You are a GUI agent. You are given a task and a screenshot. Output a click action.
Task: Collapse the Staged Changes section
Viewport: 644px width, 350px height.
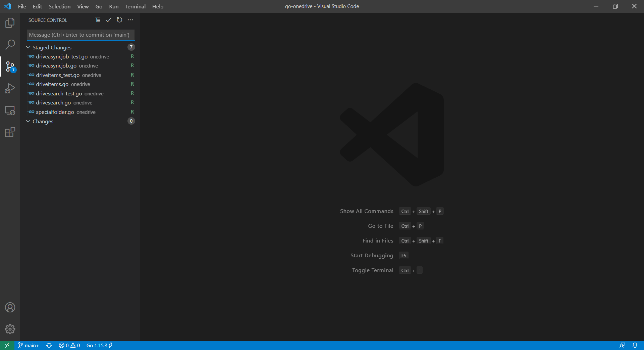(28, 47)
